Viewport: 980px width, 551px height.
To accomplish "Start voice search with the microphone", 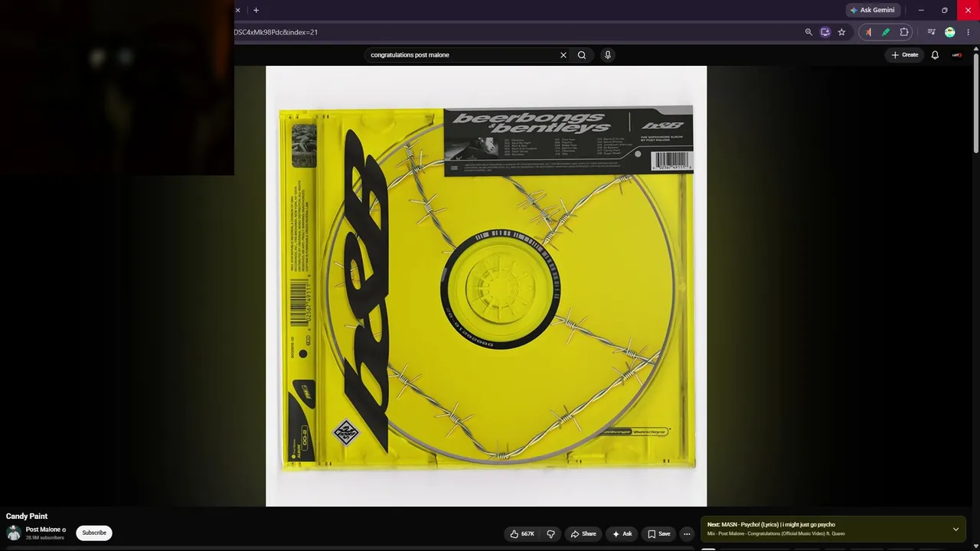I will [608, 55].
